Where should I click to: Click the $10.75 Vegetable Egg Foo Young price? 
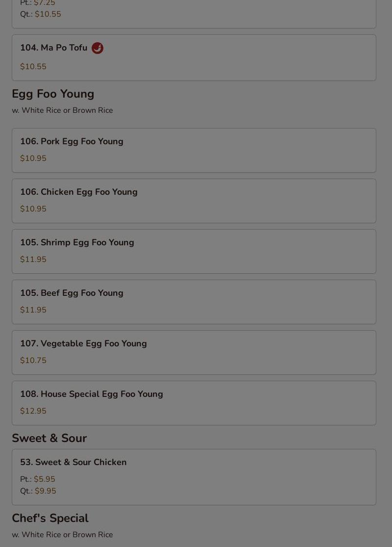point(33,361)
